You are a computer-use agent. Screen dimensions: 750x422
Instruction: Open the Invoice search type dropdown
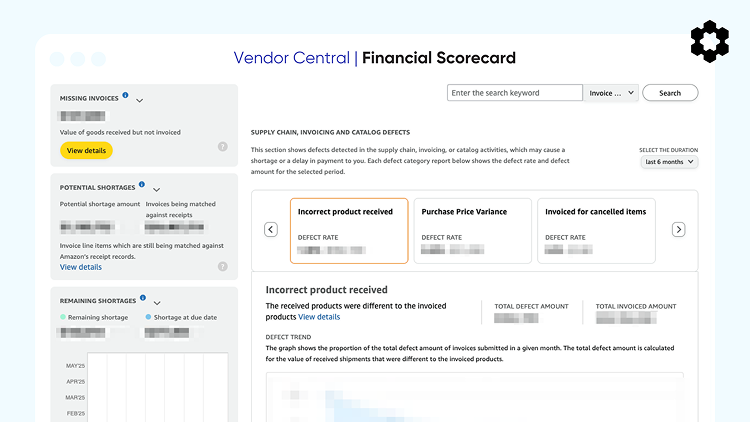[611, 93]
